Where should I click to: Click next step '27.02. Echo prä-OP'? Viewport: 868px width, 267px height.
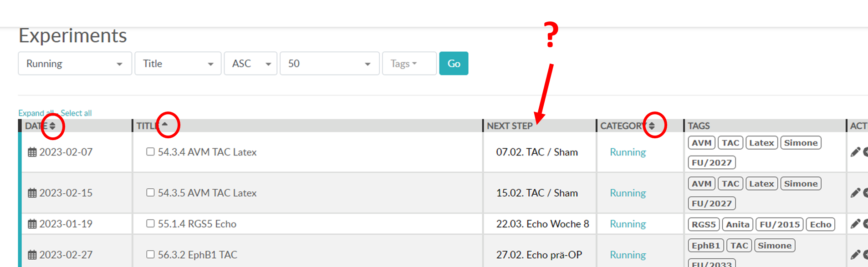tap(539, 255)
